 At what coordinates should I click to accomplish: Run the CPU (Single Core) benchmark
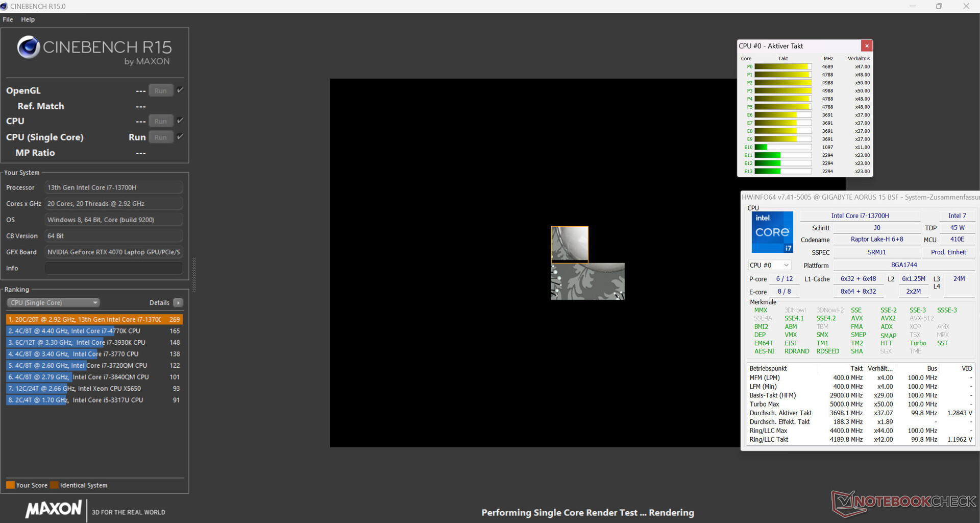(x=161, y=137)
